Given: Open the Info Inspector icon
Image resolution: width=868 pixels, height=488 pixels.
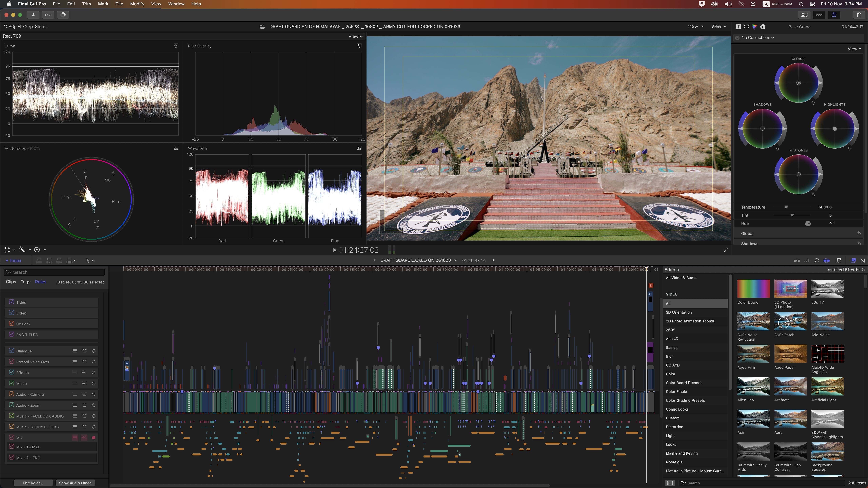Looking at the screenshot, I should 763,27.
